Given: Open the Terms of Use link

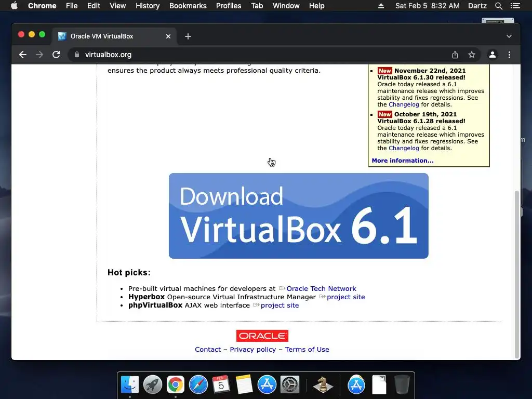Looking at the screenshot, I should (x=307, y=350).
